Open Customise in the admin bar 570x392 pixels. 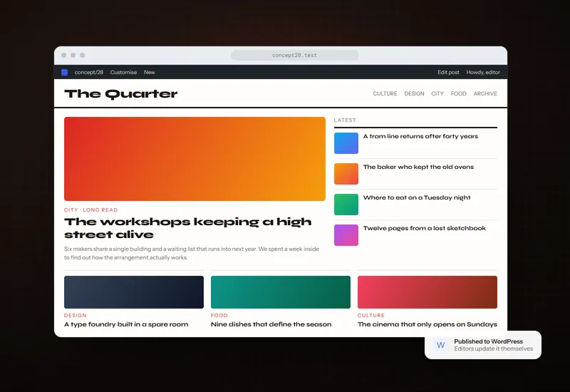click(x=123, y=73)
